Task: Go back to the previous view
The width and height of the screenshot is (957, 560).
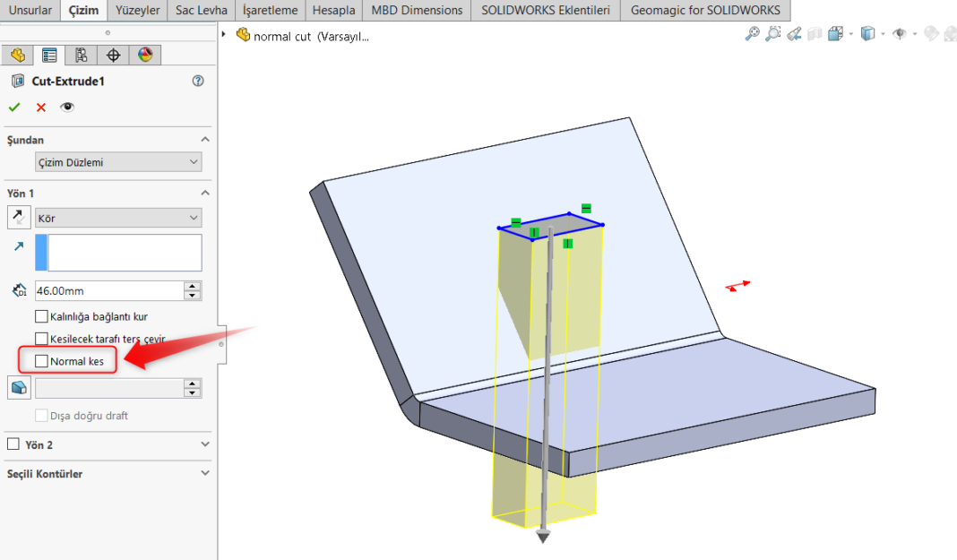Action: (x=794, y=34)
